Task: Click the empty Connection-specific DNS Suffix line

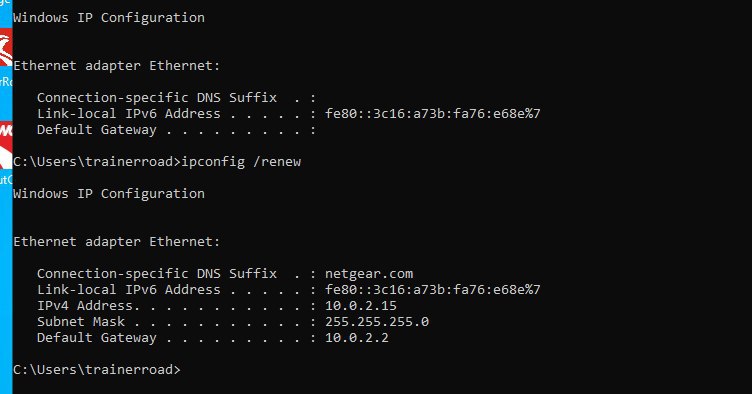Action: click(x=176, y=98)
